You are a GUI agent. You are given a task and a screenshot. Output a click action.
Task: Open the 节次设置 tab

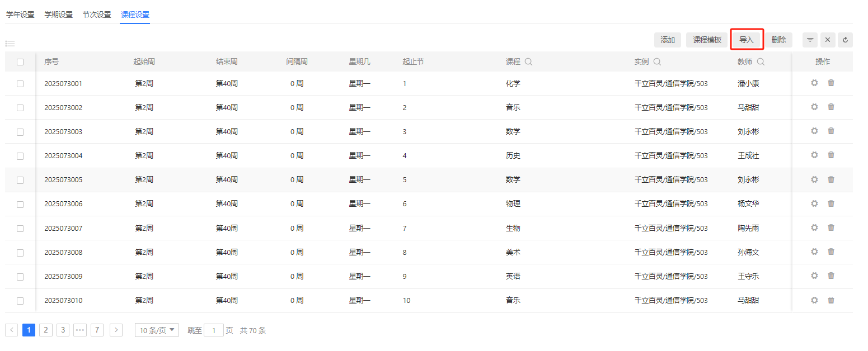pyautogui.click(x=97, y=15)
